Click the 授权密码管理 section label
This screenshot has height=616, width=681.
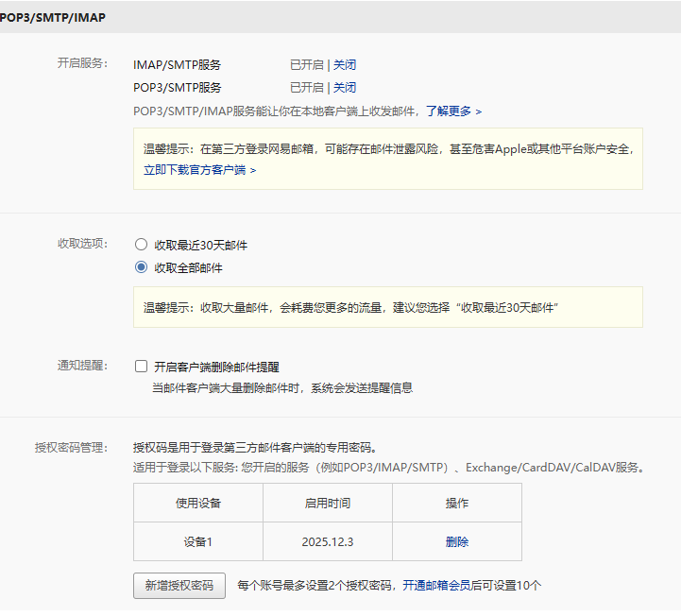73,447
